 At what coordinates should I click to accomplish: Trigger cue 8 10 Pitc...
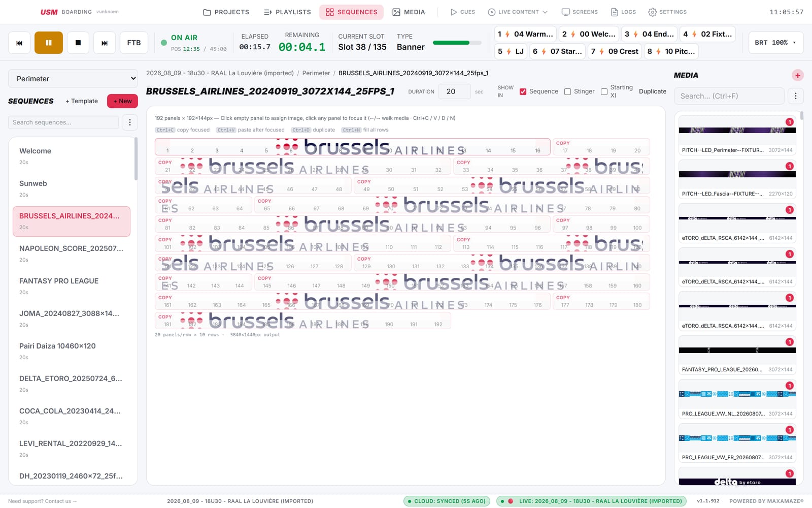pos(671,51)
